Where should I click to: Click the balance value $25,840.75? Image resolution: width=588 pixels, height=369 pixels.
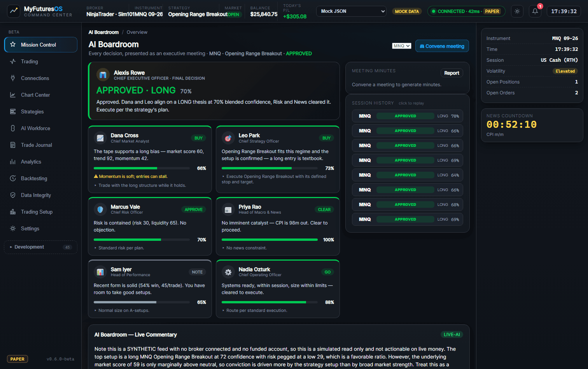(x=264, y=14)
